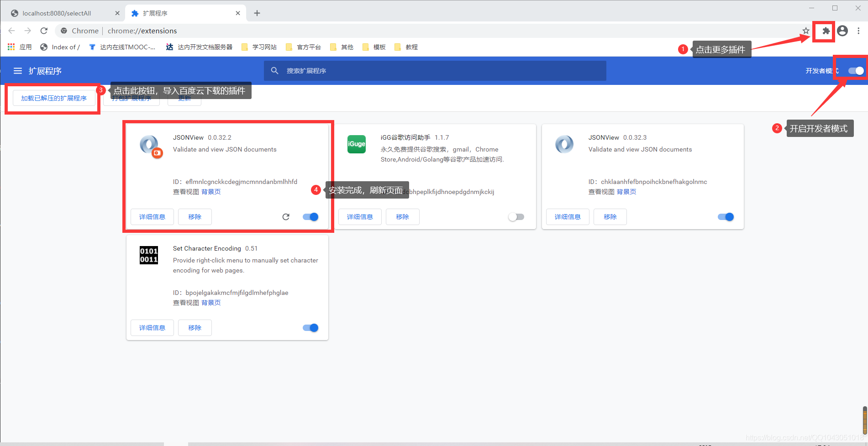Disable the Set Character Encoding extension switch

pyautogui.click(x=310, y=328)
